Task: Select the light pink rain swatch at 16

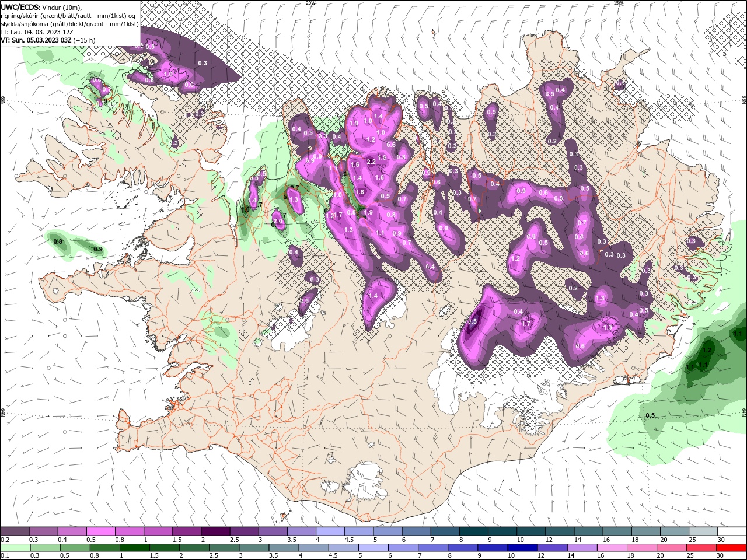Action: (x=611, y=547)
